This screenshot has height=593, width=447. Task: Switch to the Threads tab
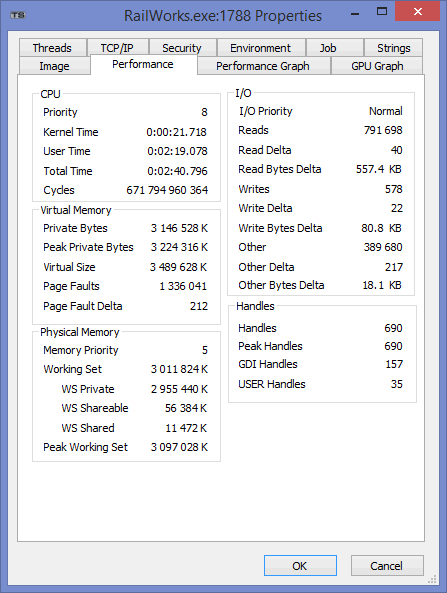[53, 48]
